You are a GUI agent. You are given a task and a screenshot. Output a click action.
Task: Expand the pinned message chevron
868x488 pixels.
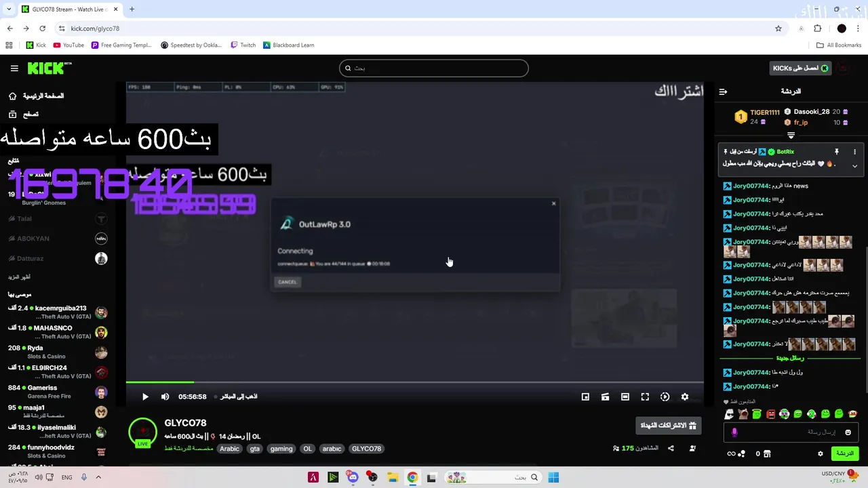854,165
